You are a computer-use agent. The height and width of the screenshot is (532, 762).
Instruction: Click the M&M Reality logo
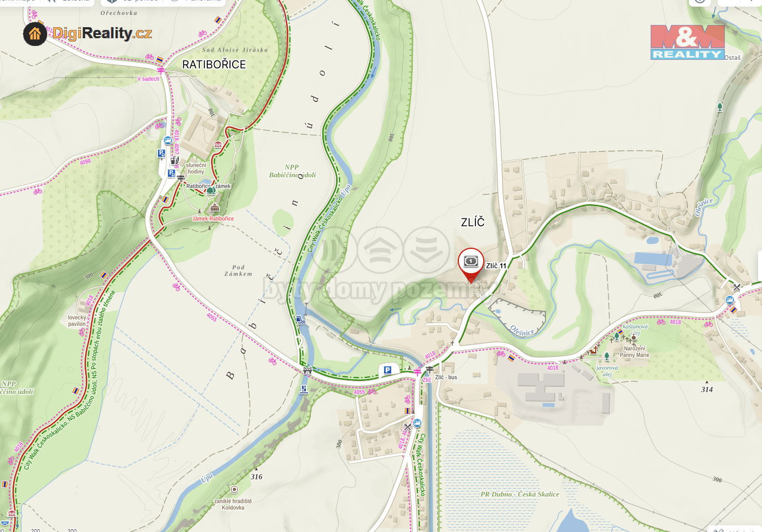(688, 42)
